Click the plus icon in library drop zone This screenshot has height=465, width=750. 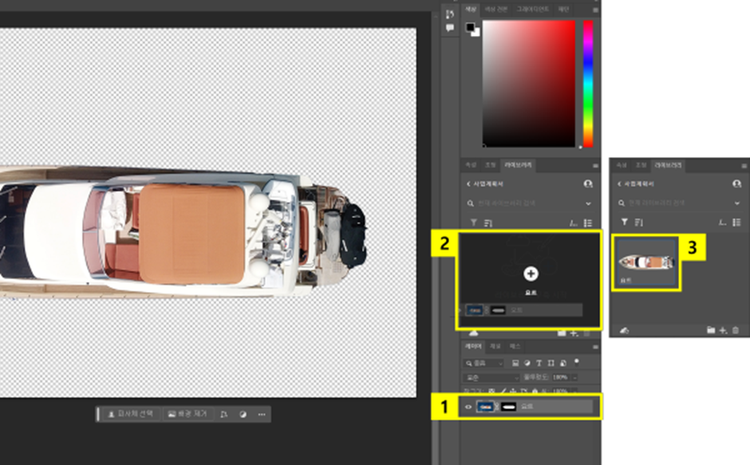click(x=530, y=272)
